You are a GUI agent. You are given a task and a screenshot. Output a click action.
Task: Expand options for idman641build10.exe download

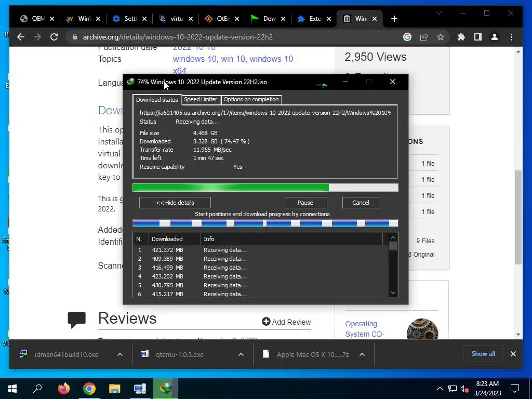(120, 354)
